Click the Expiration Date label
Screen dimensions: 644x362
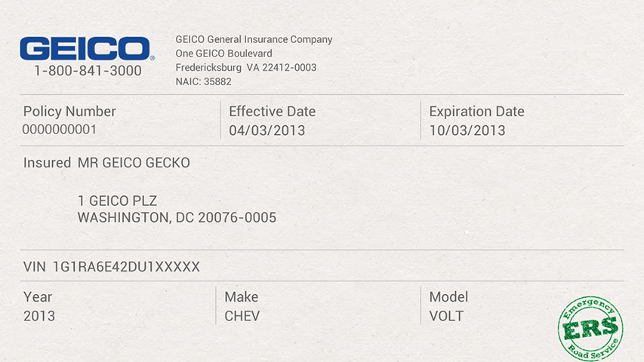click(476, 112)
